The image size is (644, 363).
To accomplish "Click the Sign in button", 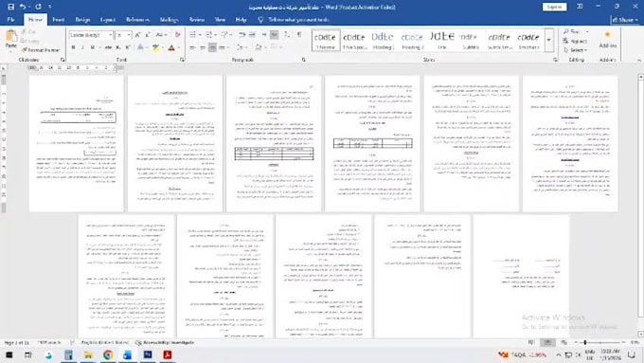I will (x=554, y=7).
